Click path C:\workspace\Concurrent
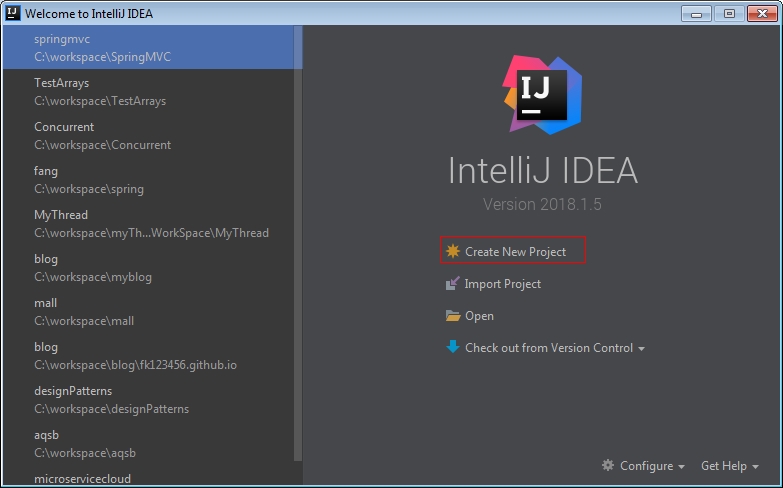Viewport: 783px width, 488px height. pyautogui.click(x=102, y=145)
